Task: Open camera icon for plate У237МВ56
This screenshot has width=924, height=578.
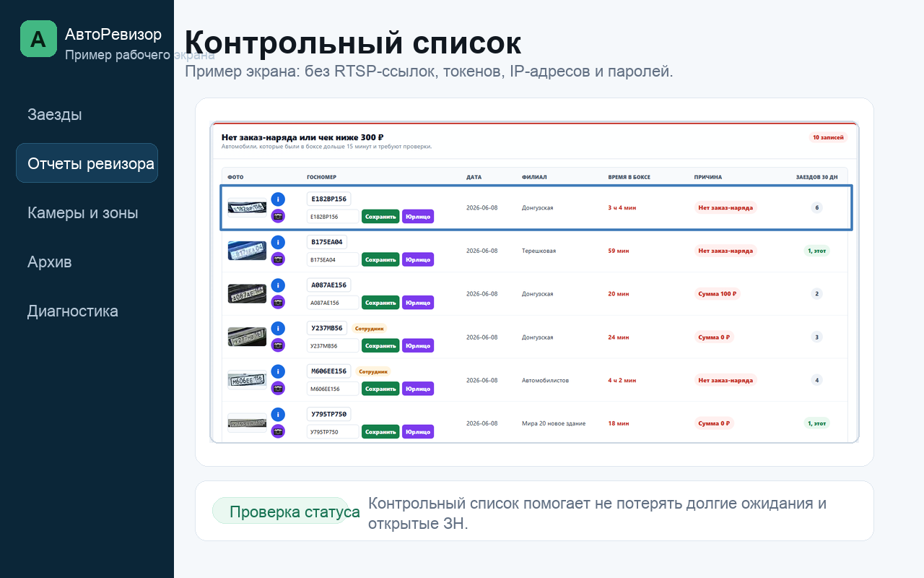Action: pyautogui.click(x=278, y=345)
